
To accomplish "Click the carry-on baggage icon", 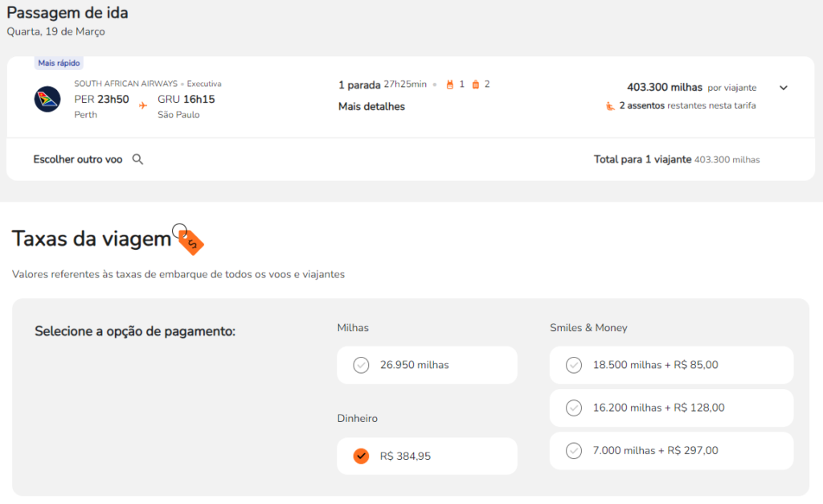I will pos(450,84).
